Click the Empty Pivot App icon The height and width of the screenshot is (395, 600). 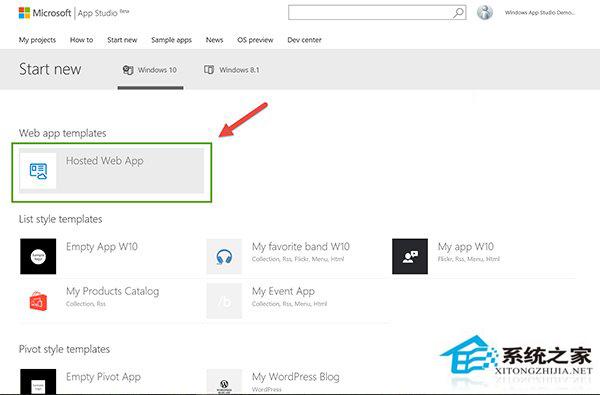(x=38, y=382)
